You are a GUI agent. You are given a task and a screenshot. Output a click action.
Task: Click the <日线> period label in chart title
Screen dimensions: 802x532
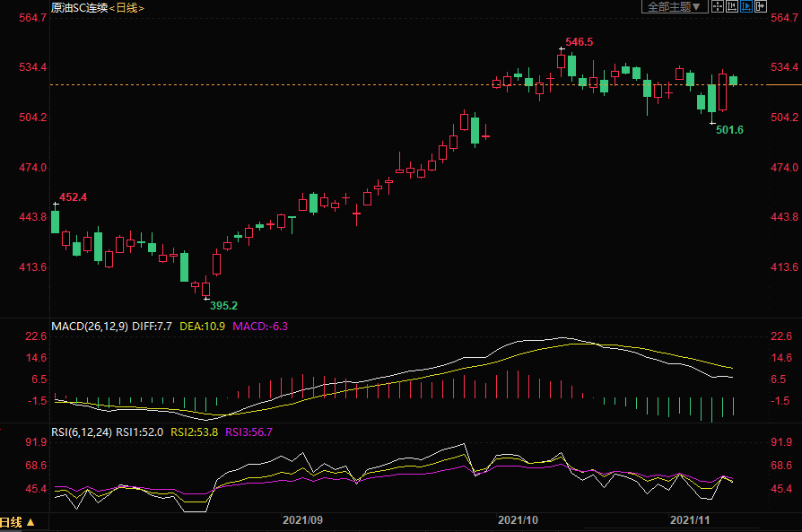coord(126,7)
